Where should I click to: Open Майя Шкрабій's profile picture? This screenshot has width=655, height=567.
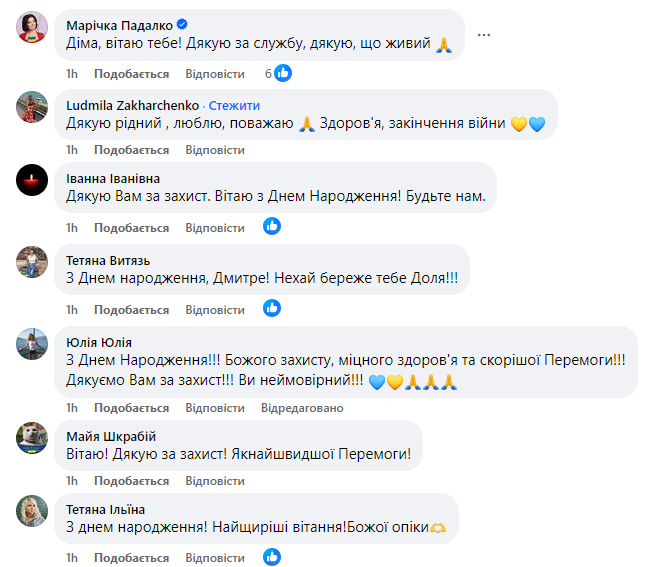pyautogui.click(x=32, y=438)
